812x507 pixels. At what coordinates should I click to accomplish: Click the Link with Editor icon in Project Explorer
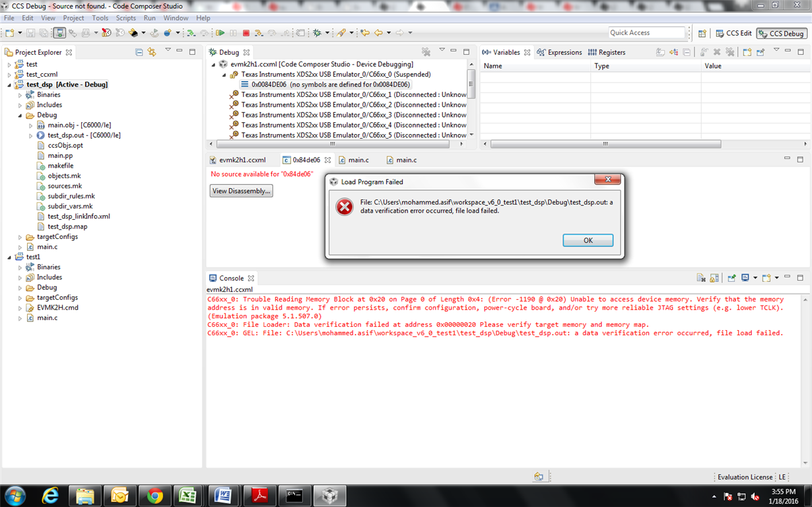(x=152, y=51)
